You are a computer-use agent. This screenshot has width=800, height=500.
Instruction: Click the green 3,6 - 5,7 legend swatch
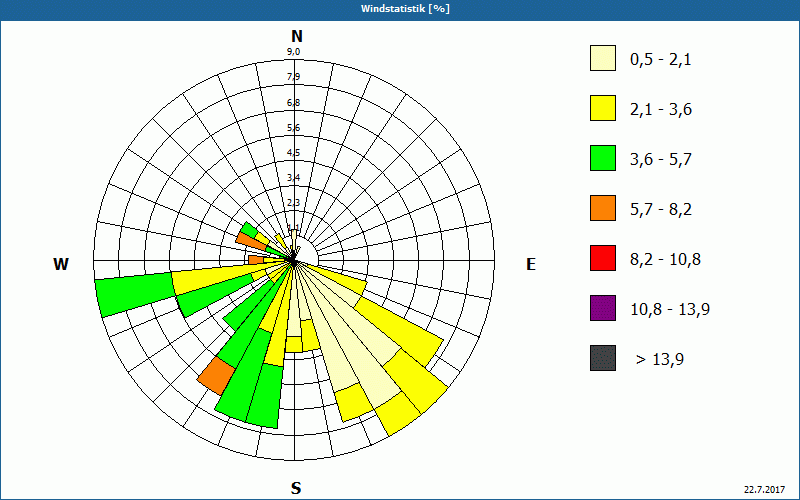603,158
